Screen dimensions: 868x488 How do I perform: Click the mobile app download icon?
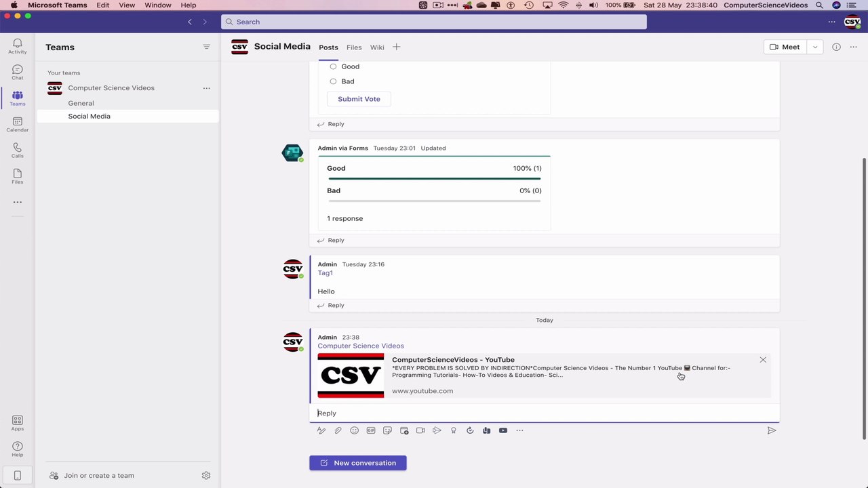18,475
